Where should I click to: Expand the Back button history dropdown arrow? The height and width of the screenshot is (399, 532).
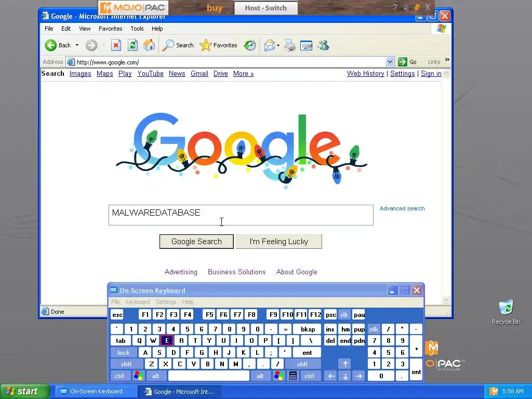(77, 45)
